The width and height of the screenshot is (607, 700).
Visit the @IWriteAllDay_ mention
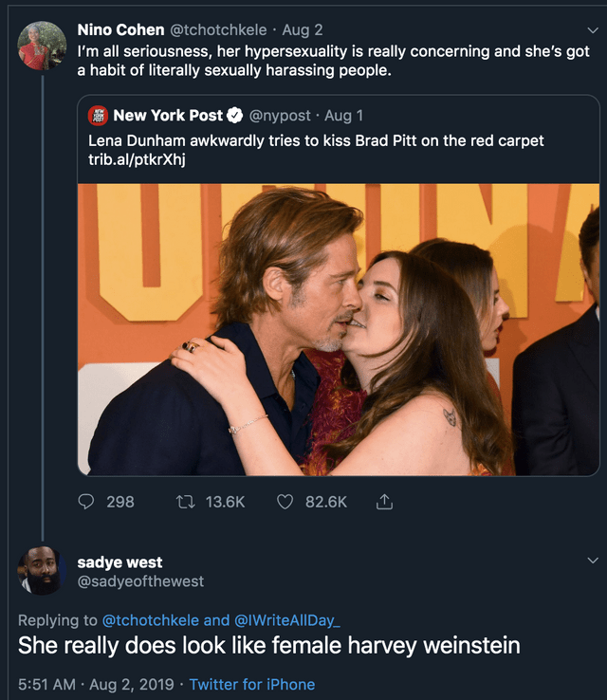(x=287, y=620)
